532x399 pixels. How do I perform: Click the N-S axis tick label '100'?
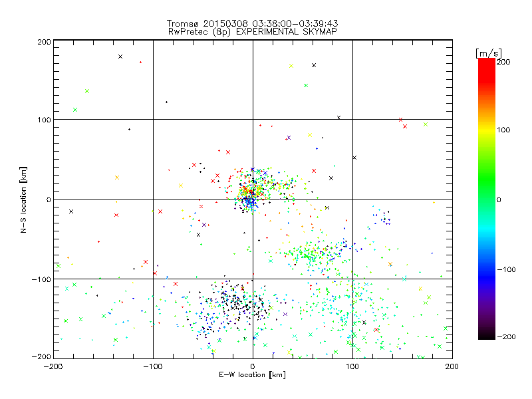(44, 120)
